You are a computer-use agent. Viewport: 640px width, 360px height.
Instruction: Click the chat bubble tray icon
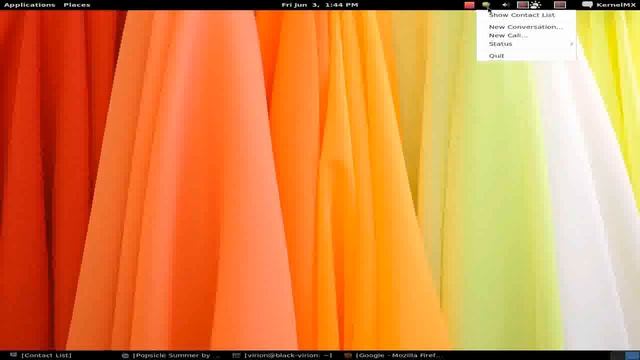point(486,5)
